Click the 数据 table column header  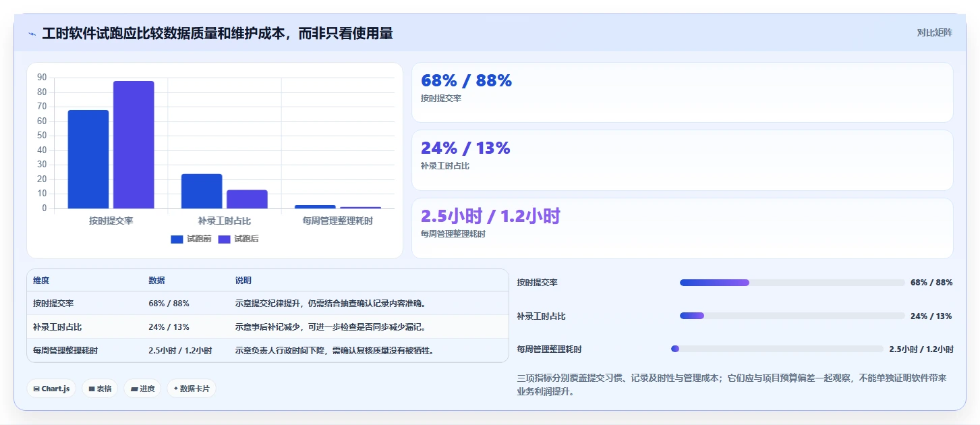pyautogui.click(x=156, y=281)
